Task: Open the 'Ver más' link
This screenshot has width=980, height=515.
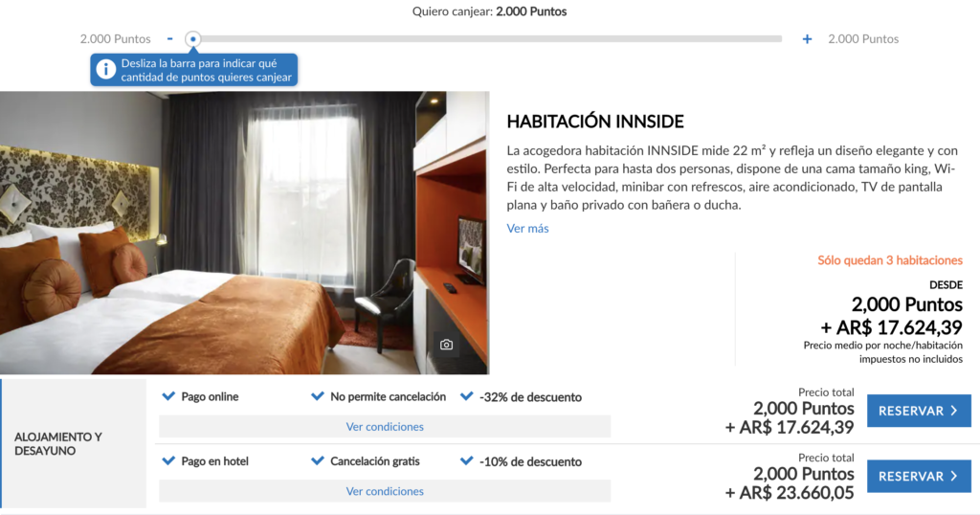Action: point(527,228)
